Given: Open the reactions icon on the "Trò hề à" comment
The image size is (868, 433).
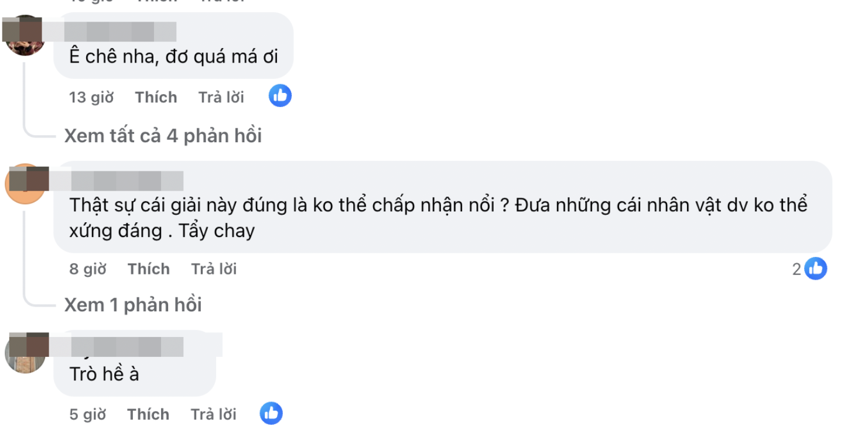Looking at the screenshot, I should pos(271,414).
